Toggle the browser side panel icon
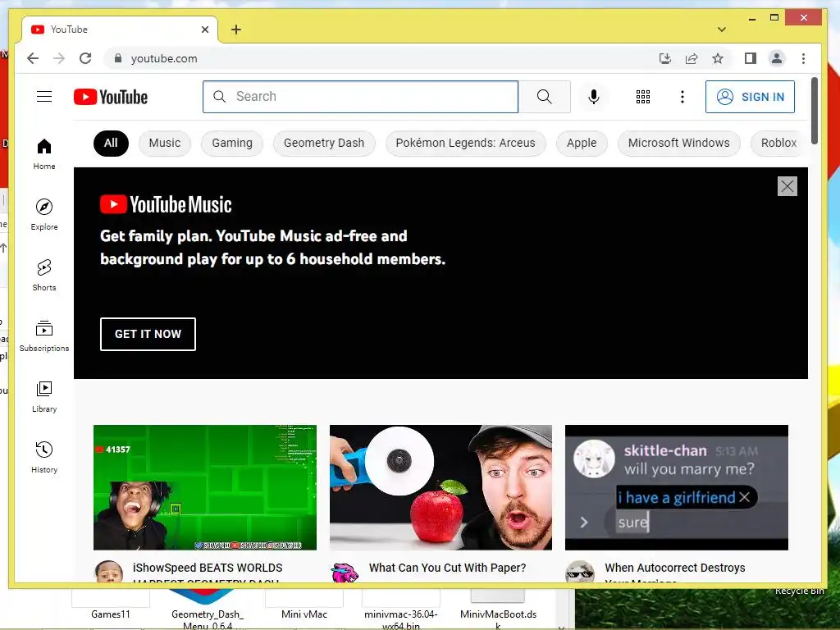 point(750,58)
